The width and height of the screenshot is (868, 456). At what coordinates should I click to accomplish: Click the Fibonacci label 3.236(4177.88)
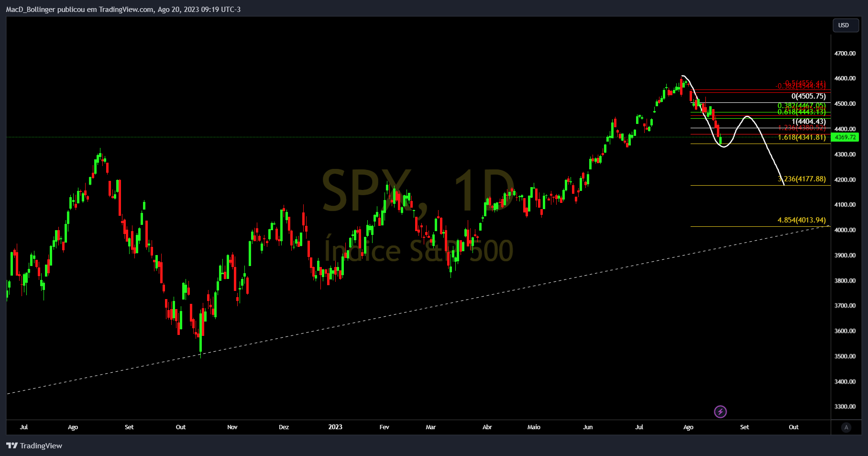802,179
